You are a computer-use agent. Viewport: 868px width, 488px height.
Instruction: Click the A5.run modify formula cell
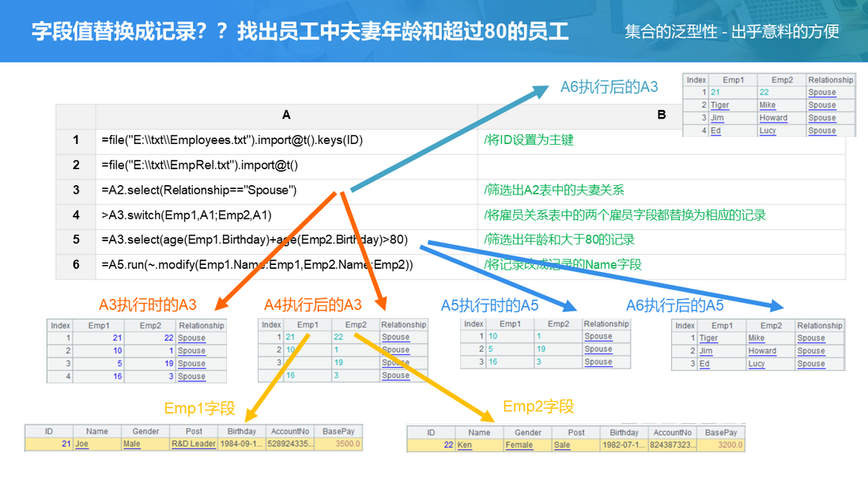(257, 265)
